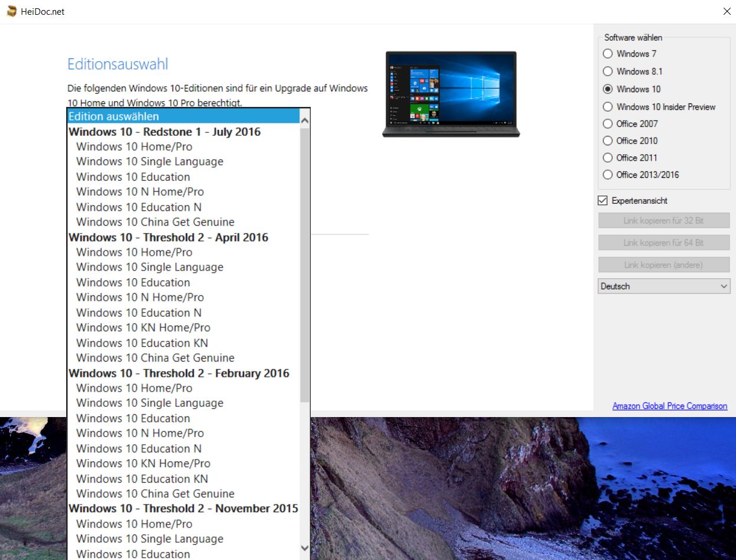
Task: Select the Windows 10 radio button
Action: tap(607, 89)
